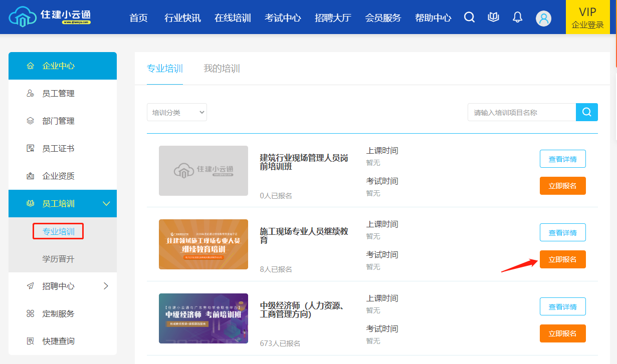Click the training name search input field
Screen dimensions: 617x364
521,113
